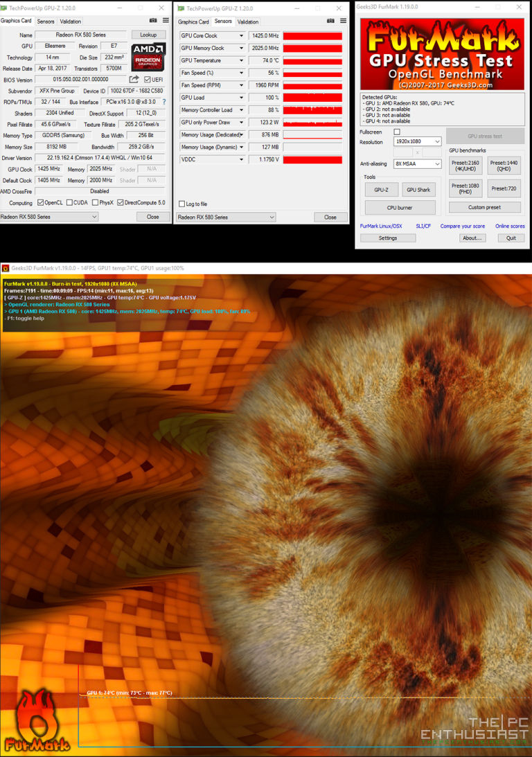Open the hamburger menu in the GPU-Z Sensors window
Image resolution: width=532 pixels, height=757 pixels.
tap(344, 21)
